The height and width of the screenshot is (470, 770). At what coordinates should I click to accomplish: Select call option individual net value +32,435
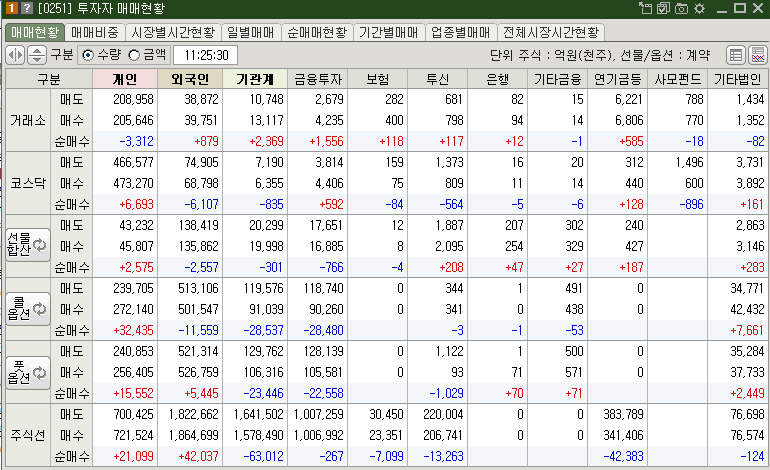click(x=134, y=331)
